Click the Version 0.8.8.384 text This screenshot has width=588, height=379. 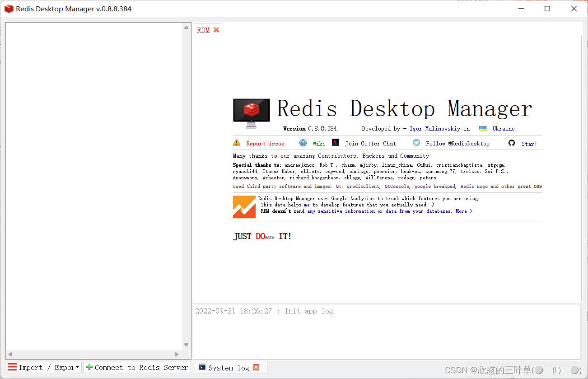[x=310, y=129]
